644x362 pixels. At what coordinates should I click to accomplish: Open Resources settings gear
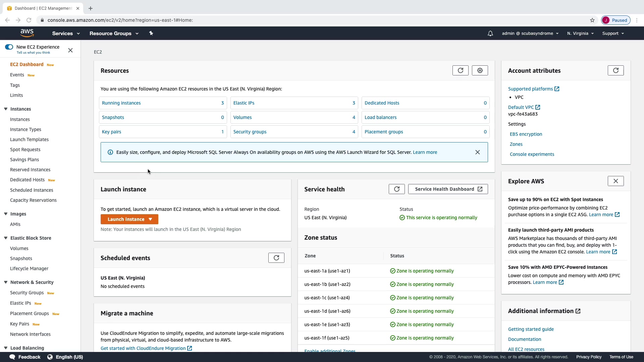pos(480,70)
